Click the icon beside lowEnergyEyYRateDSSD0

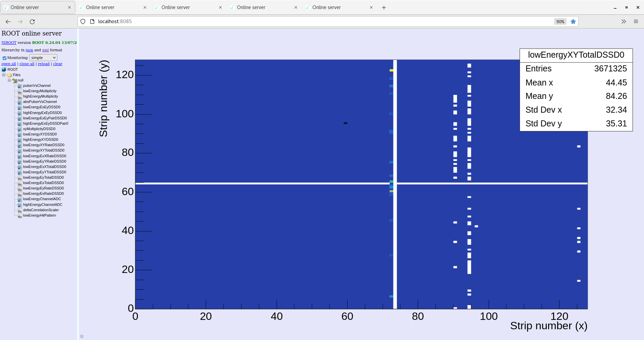click(x=20, y=162)
